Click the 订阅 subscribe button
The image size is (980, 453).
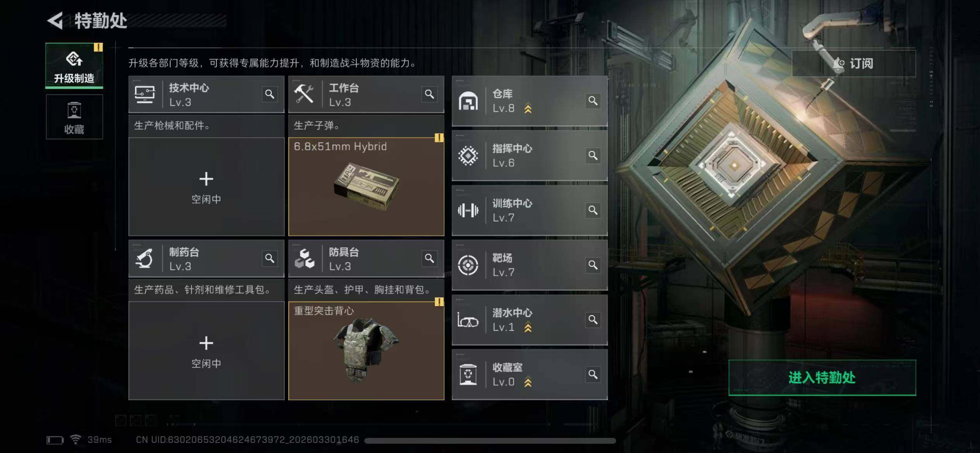tap(853, 63)
